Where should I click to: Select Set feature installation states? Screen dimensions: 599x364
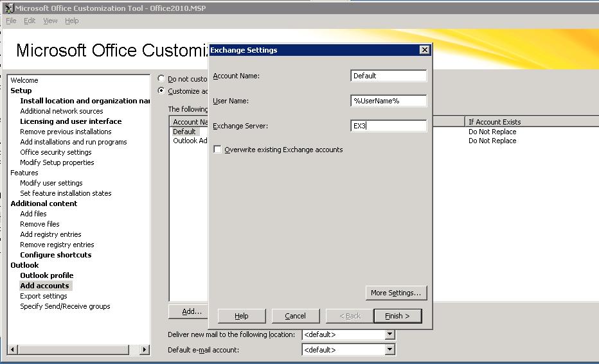(66, 193)
